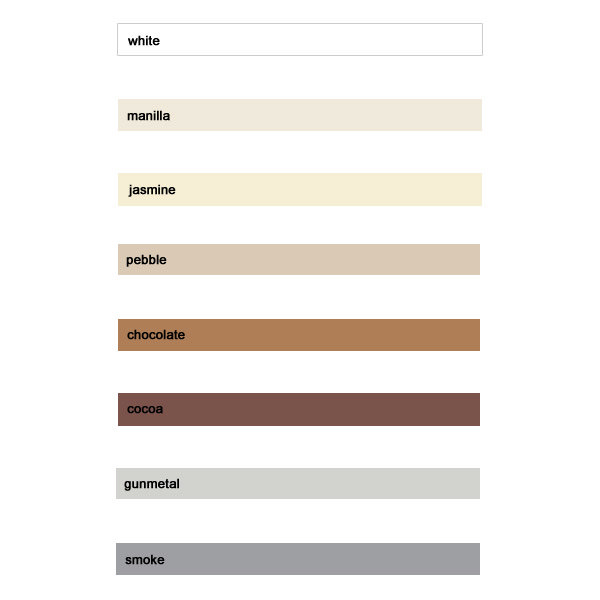Click the 'white' text label
The height and width of the screenshot is (600, 600).
coord(144,41)
